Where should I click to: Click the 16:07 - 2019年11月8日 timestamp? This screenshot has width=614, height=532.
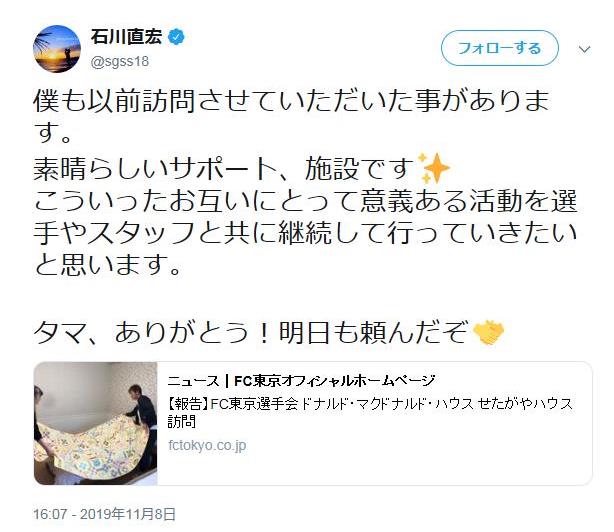[x=104, y=514]
